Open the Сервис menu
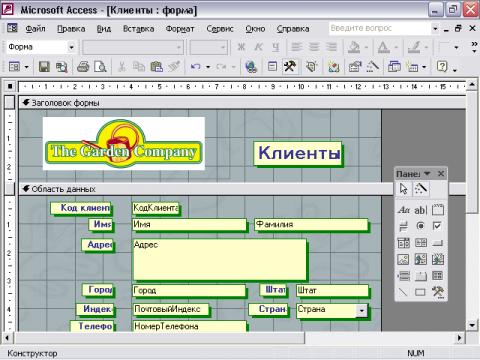Viewport: 480px width, 360px height. coord(220,29)
